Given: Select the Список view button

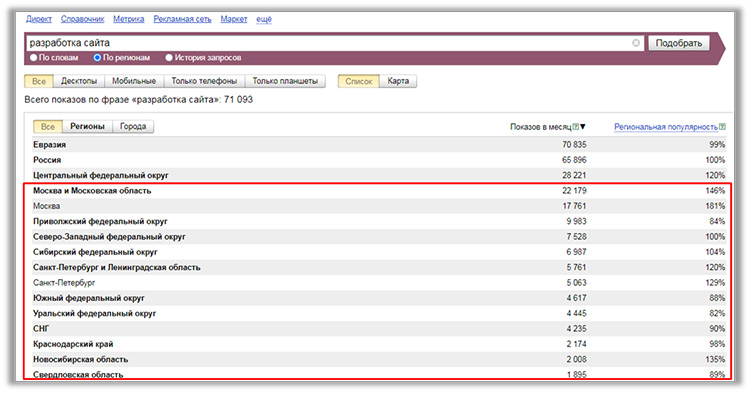Looking at the screenshot, I should 359,81.
